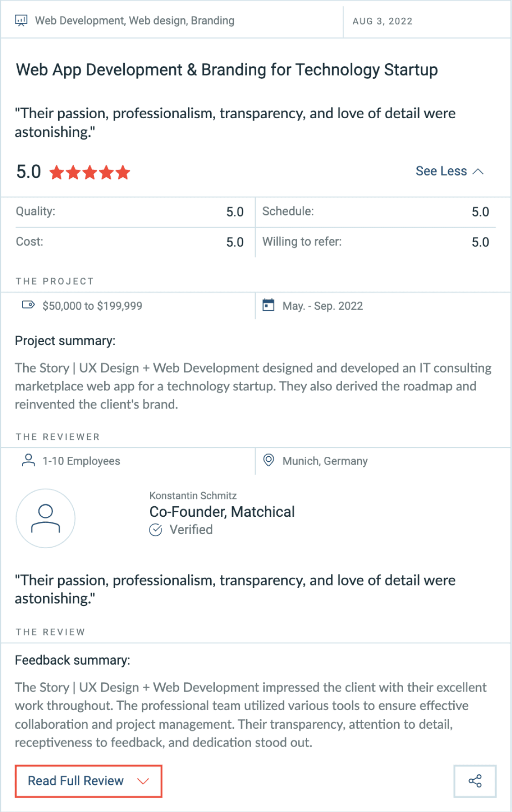Select the first red star in the rating

(x=57, y=172)
